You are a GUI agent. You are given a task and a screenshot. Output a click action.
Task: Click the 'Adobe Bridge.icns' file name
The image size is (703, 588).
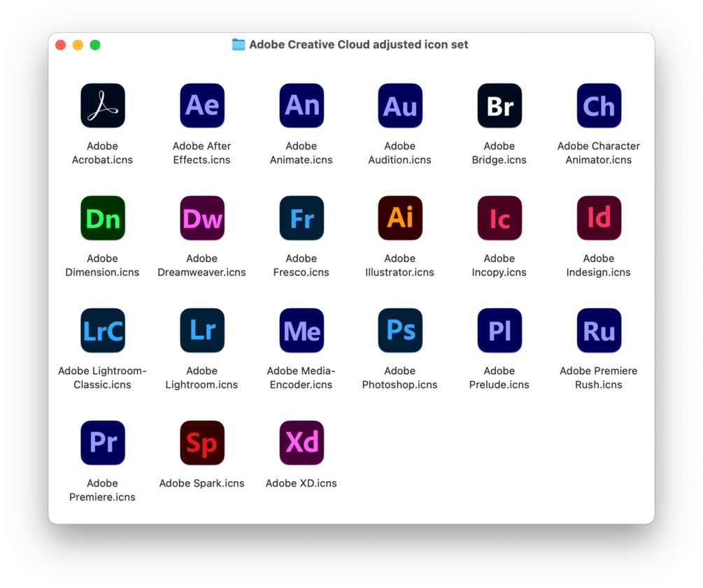point(499,153)
